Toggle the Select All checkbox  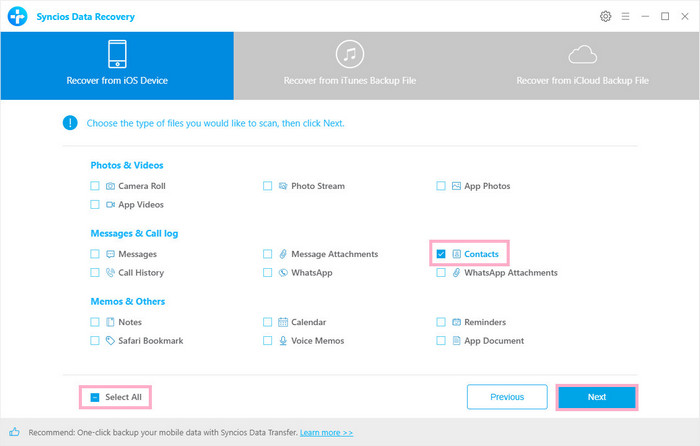[95, 397]
